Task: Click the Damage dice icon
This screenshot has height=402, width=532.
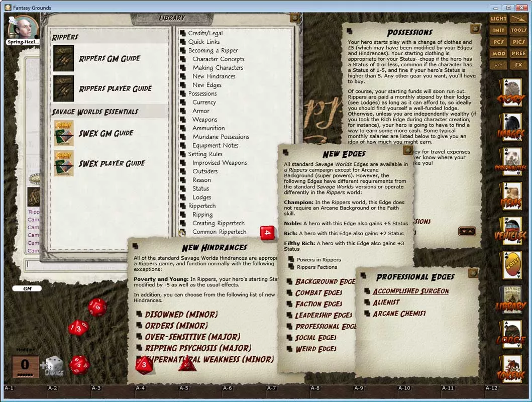Action: coord(54,366)
